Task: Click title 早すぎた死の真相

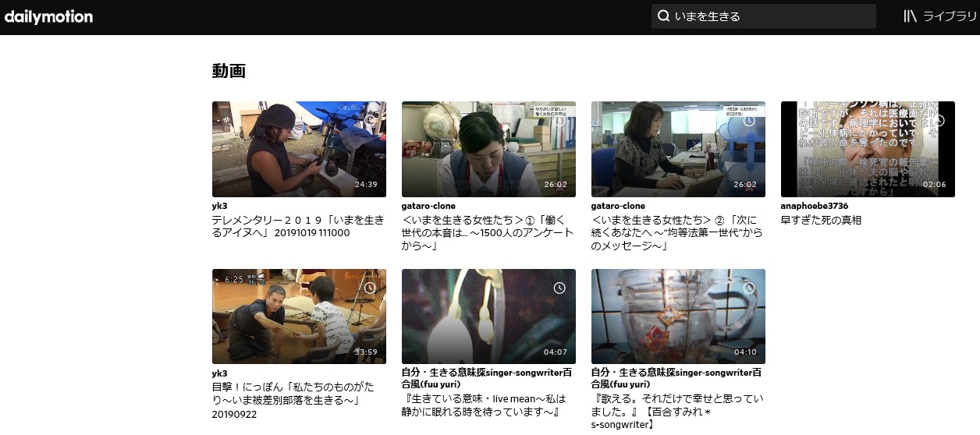Action: tap(821, 220)
